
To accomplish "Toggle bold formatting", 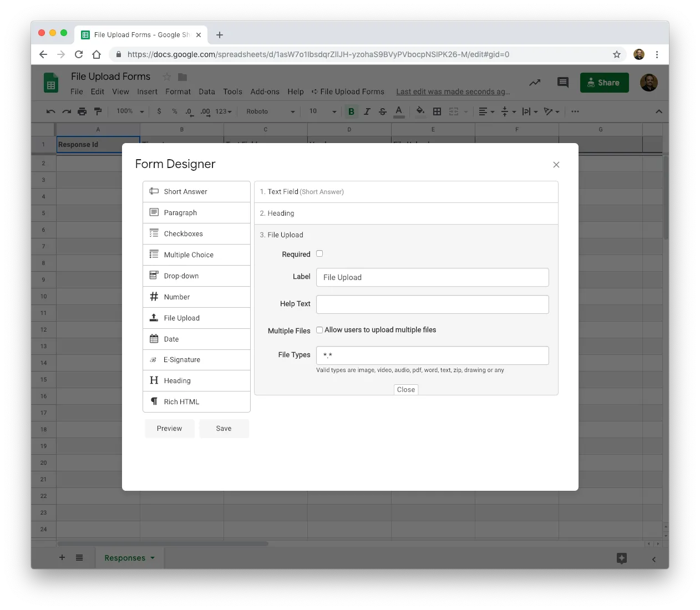I will (351, 111).
